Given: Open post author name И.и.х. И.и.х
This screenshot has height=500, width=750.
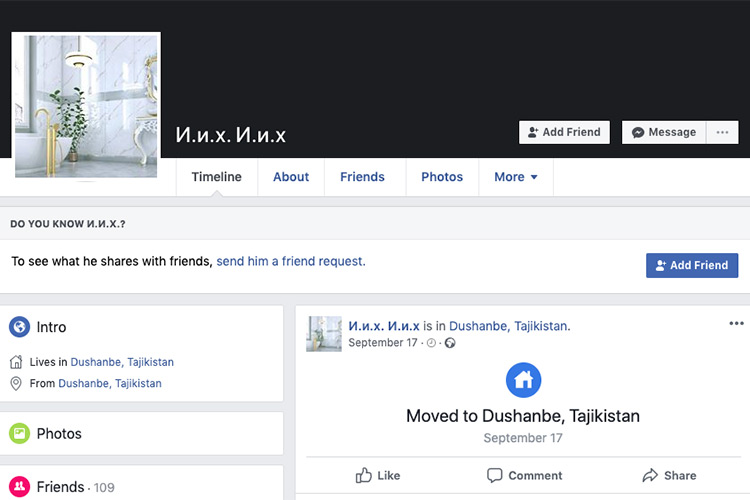Looking at the screenshot, I should click(384, 326).
